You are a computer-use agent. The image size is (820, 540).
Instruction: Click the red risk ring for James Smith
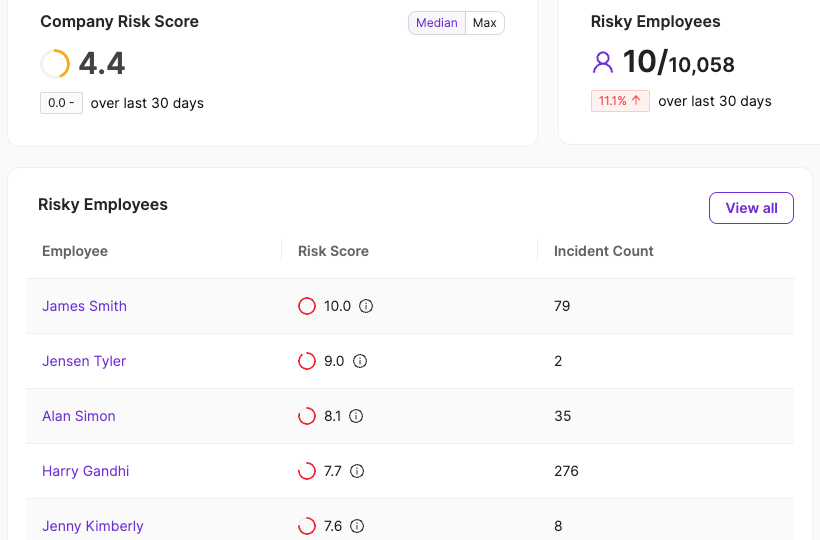click(x=307, y=306)
